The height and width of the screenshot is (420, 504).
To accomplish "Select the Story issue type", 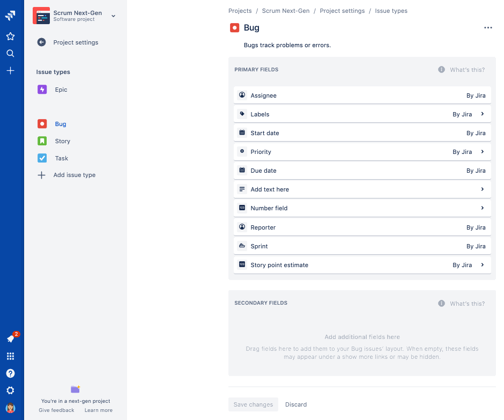I will [62, 141].
